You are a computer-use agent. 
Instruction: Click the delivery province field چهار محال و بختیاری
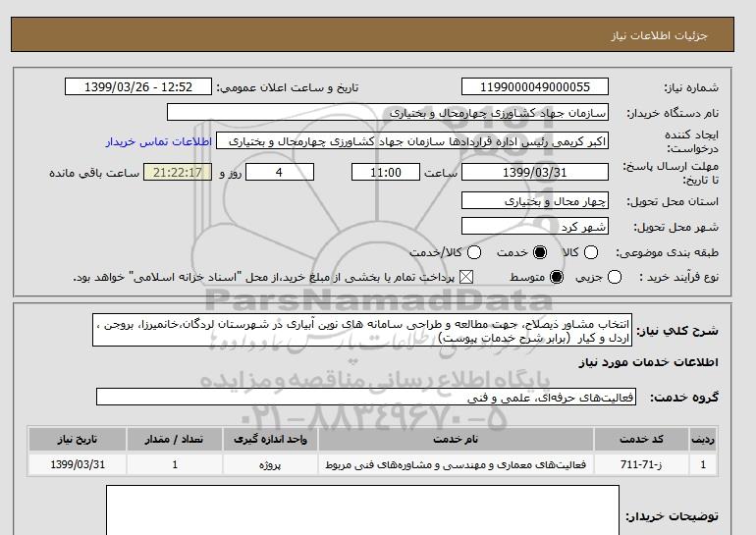(x=535, y=201)
